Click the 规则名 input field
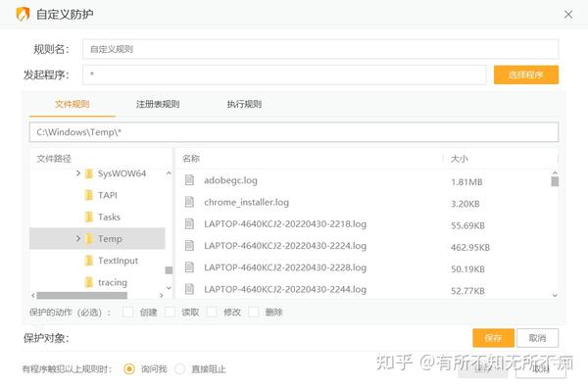This screenshot has width=588, height=387. (320, 49)
